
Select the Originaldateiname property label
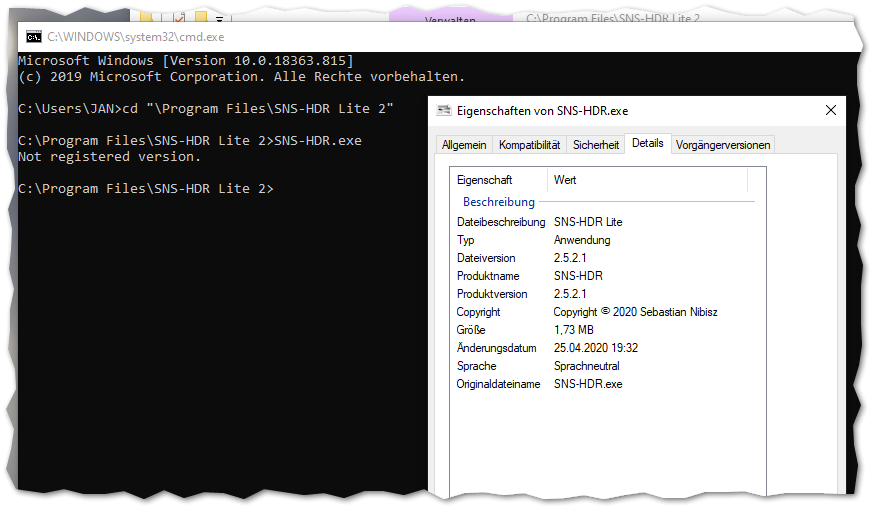tap(498, 384)
